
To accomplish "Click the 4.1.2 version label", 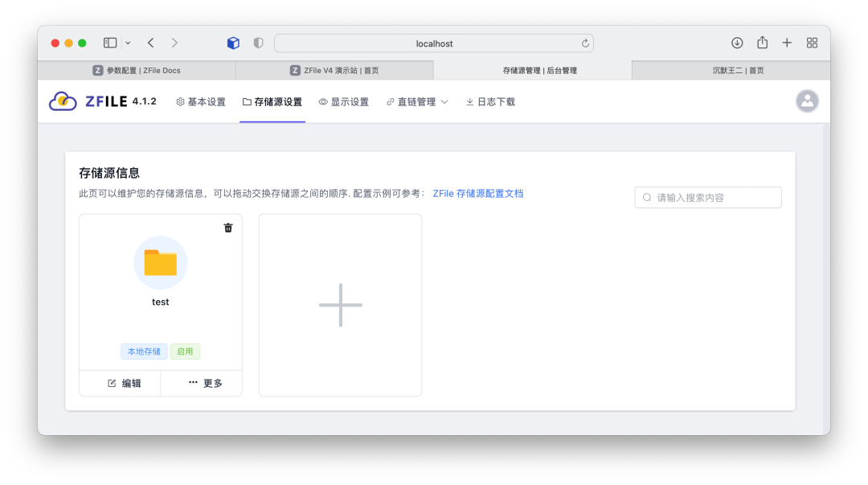I will pos(145,101).
